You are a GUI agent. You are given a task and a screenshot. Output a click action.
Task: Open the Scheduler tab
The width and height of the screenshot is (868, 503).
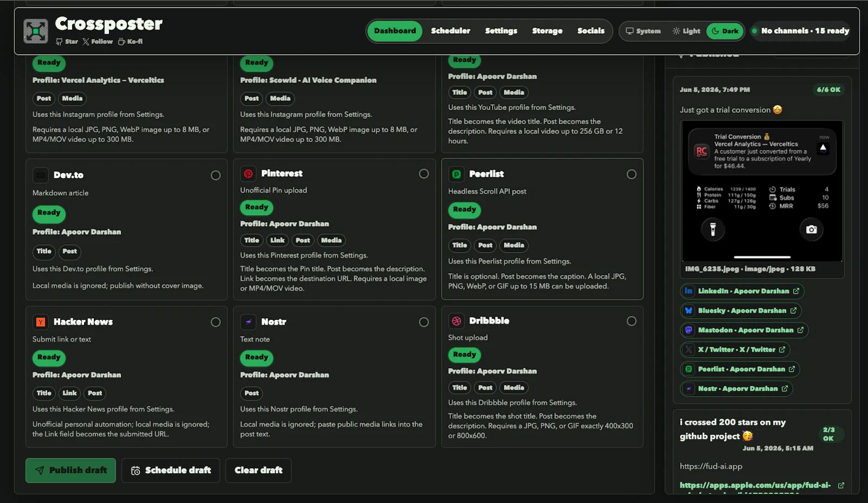tap(450, 31)
